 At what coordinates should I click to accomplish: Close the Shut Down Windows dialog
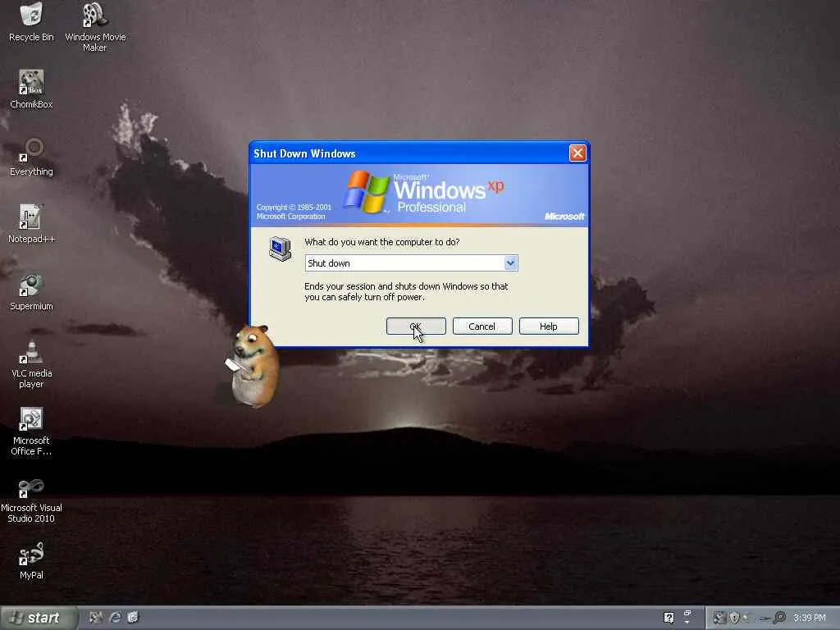tap(577, 153)
